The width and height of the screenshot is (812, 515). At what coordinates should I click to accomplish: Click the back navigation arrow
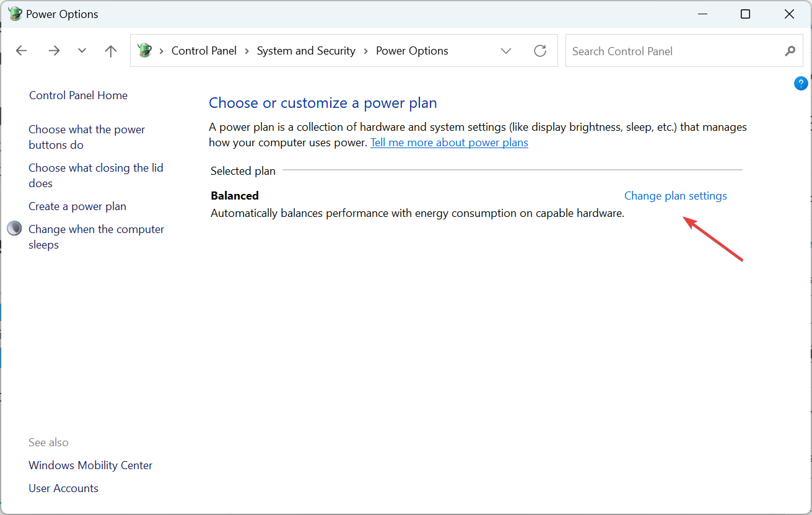[x=21, y=50]
